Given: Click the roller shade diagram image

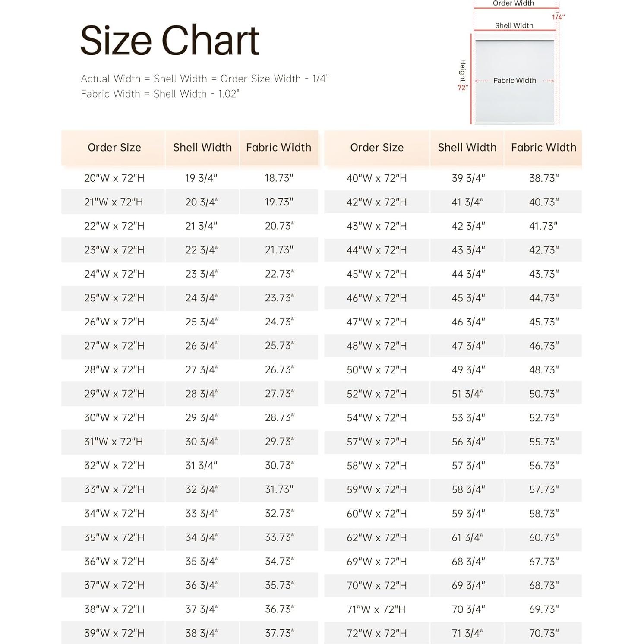Looking at the screenshot, I should [x=514, y=81].
